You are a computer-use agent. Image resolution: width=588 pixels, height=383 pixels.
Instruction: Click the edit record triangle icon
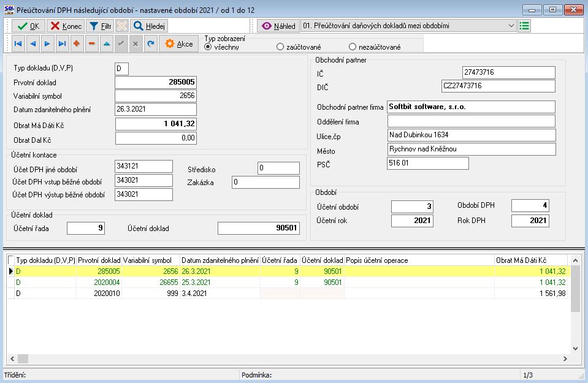pyautogui.click(x=107, y=44)
